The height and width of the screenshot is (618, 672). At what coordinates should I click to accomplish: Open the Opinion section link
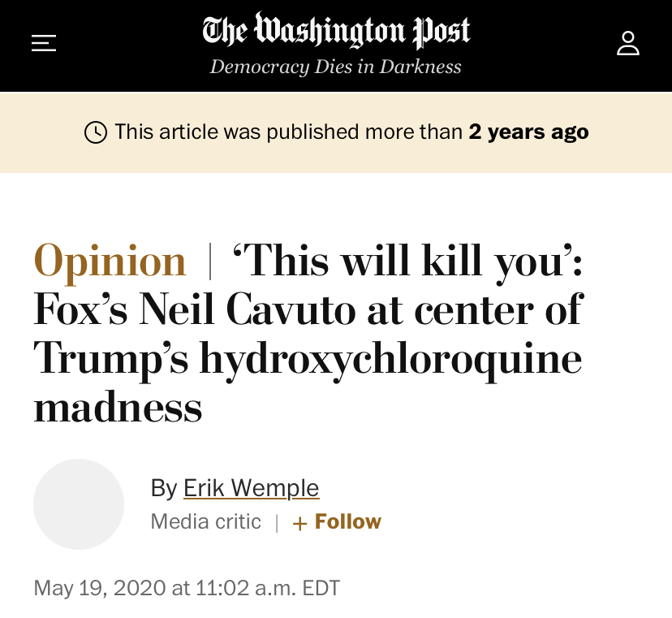110,261
